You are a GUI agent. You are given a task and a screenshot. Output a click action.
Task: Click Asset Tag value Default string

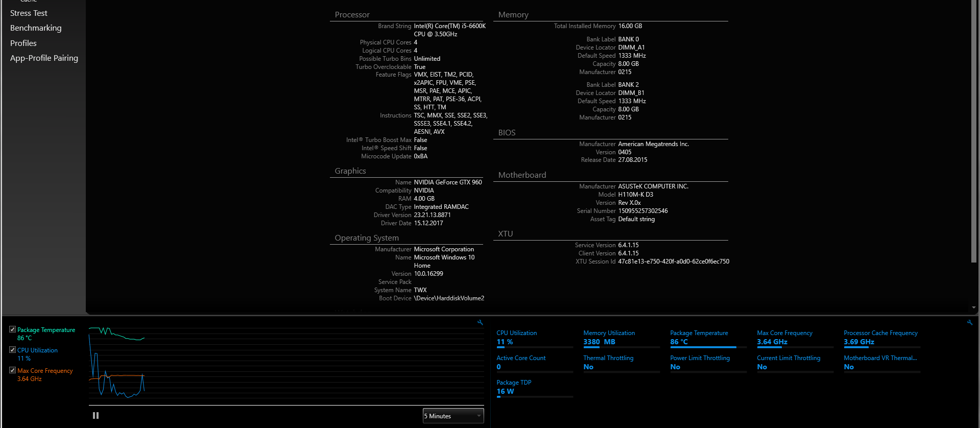point(636,219)
